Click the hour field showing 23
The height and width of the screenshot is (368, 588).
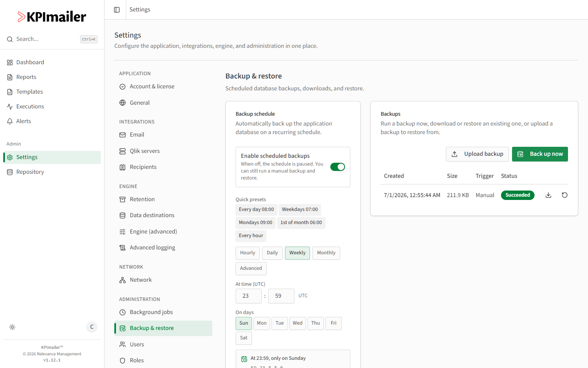249,296
